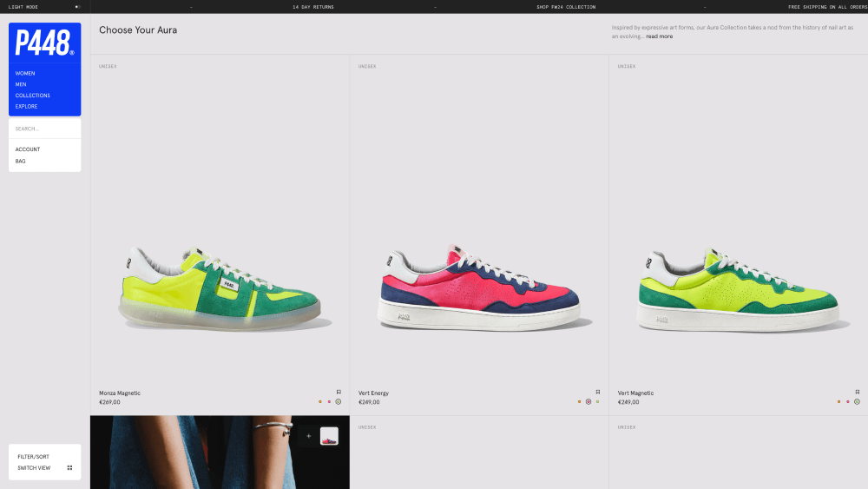This screenshot has width=868, height=489.
Task: Bookmark the Monza Magnetic sneaker
Action: 339,392
